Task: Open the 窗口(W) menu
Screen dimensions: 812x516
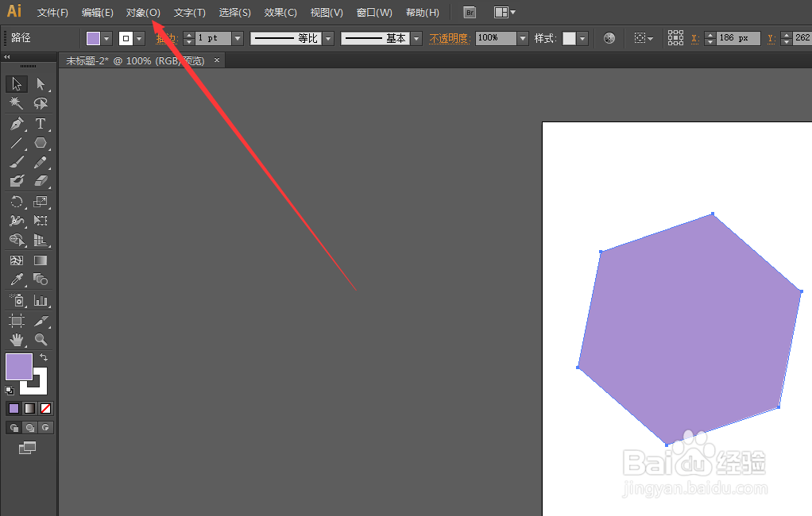Action: click(374, 13)
